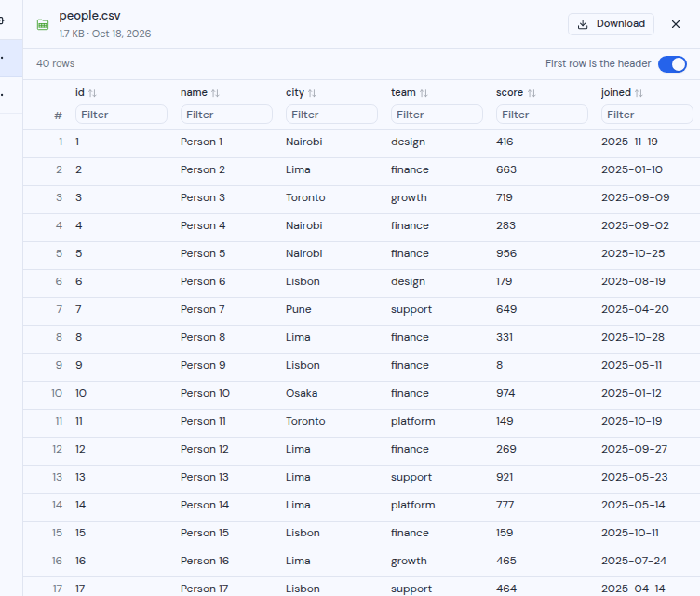This screenshot has width=700, height=596.
Task: Click joined date 2025-07-24
Action: [x=634, y=561]
